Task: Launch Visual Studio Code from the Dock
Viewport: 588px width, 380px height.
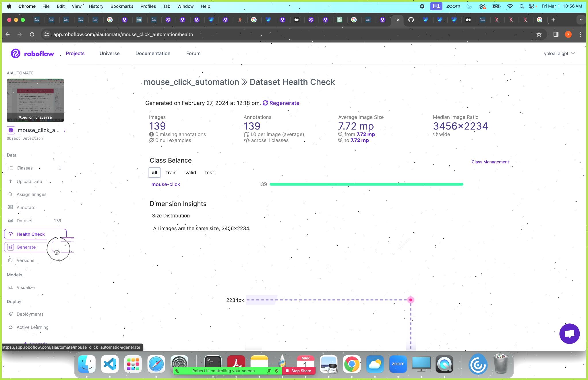Action: pos(110,364)
